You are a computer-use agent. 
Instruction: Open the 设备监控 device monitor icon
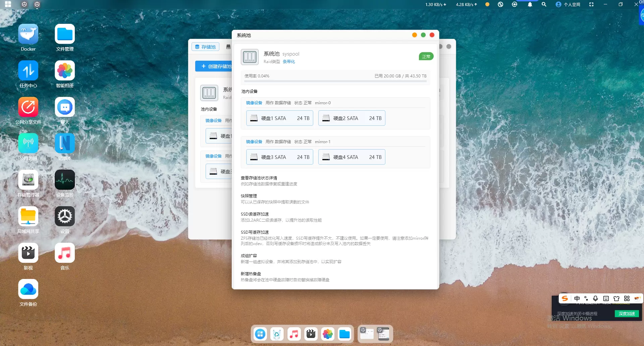[65, 180]
